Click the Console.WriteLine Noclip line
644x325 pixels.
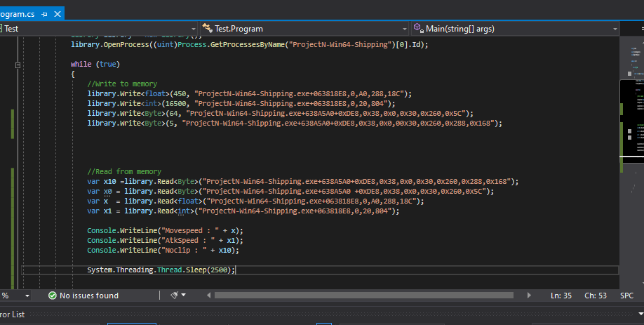163,250
